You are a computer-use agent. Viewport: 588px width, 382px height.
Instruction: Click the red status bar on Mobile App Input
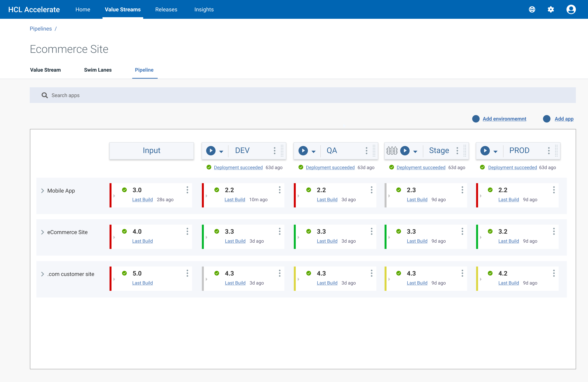(x=111, y=195)
